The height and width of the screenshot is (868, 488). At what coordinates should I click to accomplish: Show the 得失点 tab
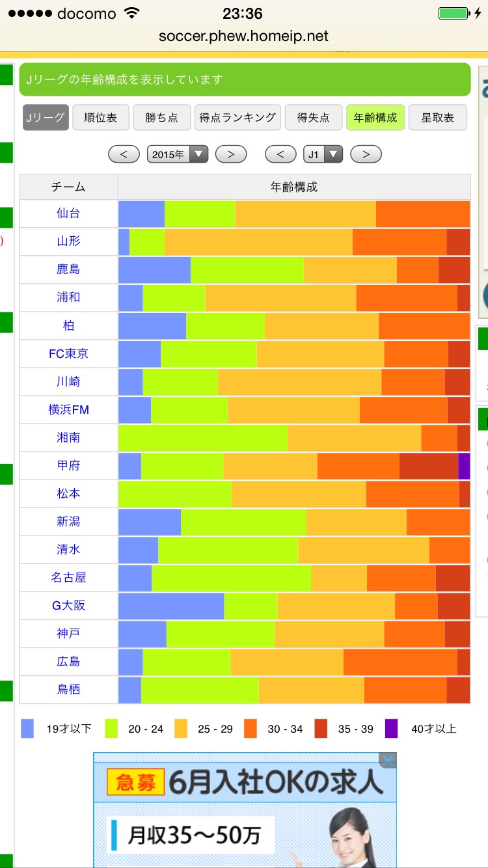click(x=313, y=118)
